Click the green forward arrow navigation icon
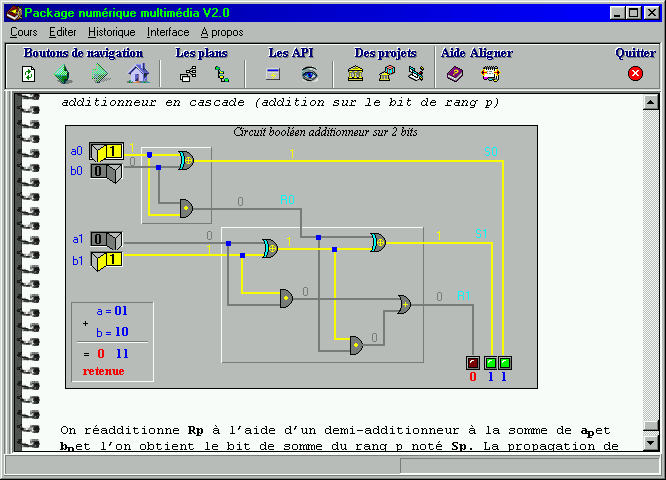Image resolution: width=666 pixels, height=480 pixels. 99,74
